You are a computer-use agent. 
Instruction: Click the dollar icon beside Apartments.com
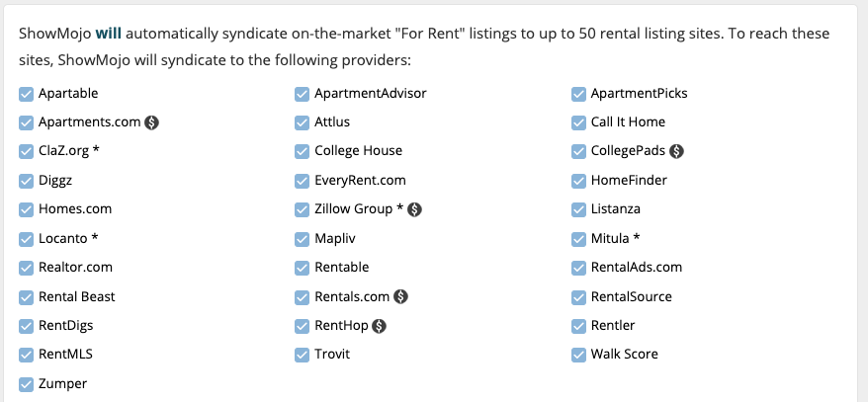pyautogui.click(x=152, y=122)
